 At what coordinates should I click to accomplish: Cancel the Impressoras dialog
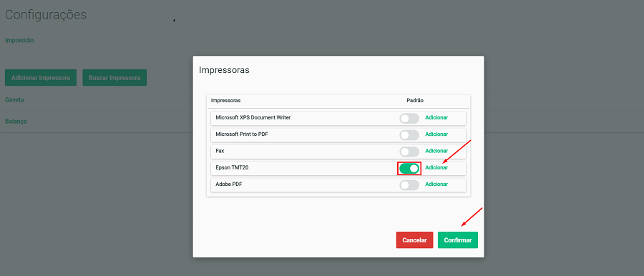click(x=414, y=240)
